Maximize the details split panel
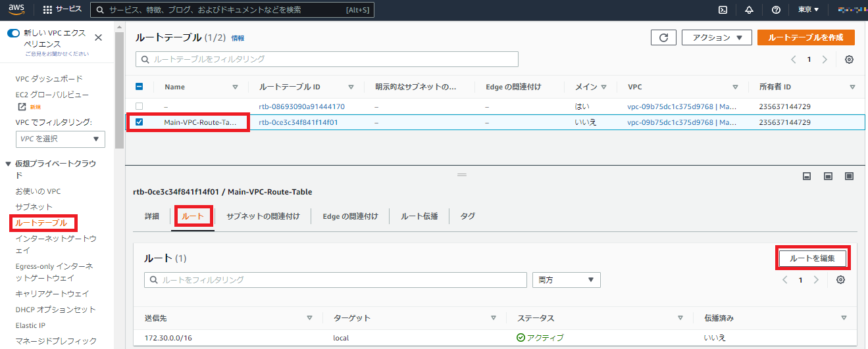Viewport: 868px width, 349px height. [850, 176]
